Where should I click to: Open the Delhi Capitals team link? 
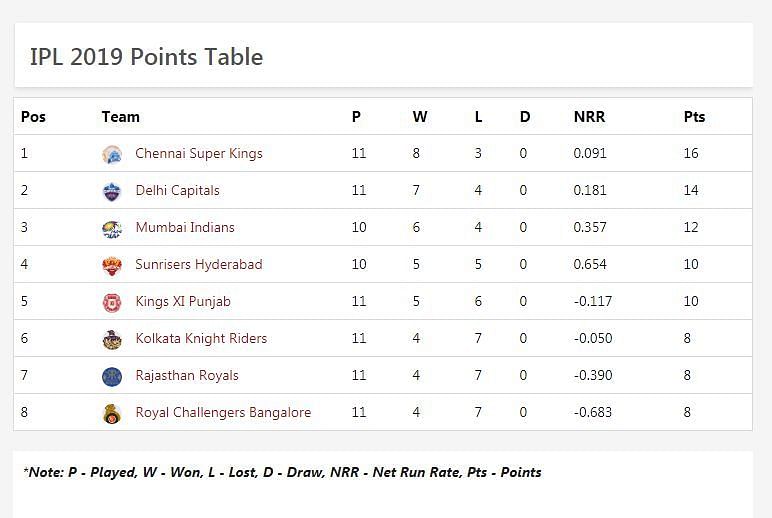click(177, 190)
